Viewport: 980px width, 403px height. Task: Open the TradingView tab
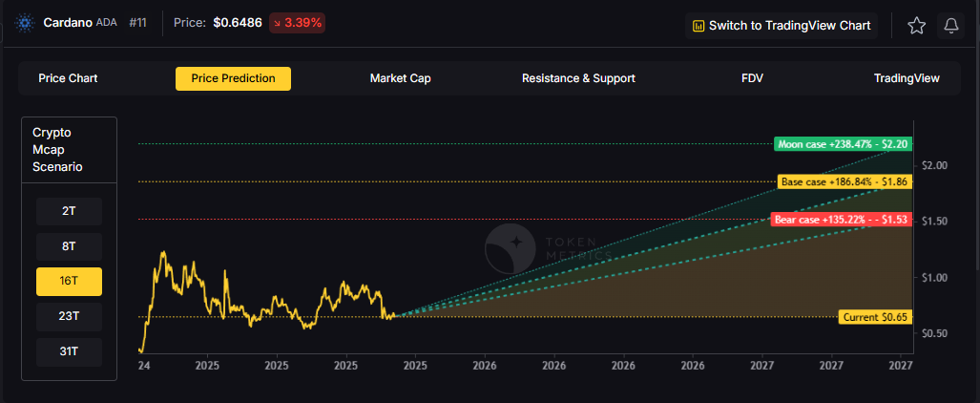907,78
